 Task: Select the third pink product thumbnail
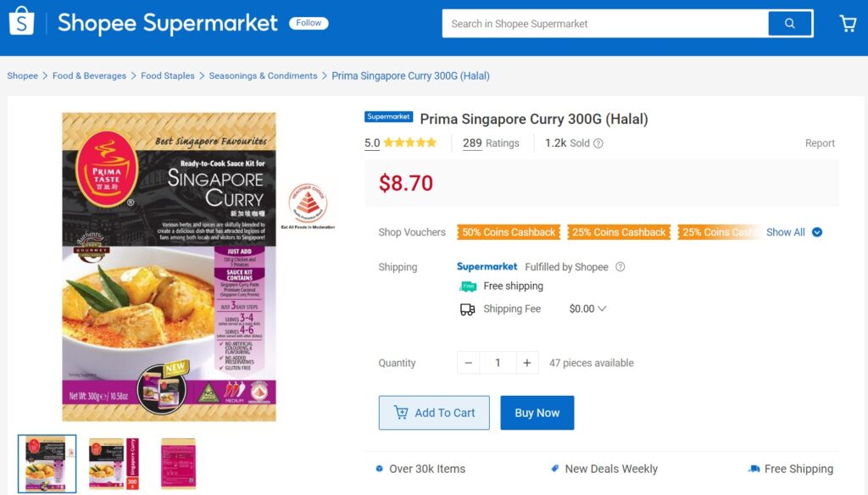coord(178,463)
